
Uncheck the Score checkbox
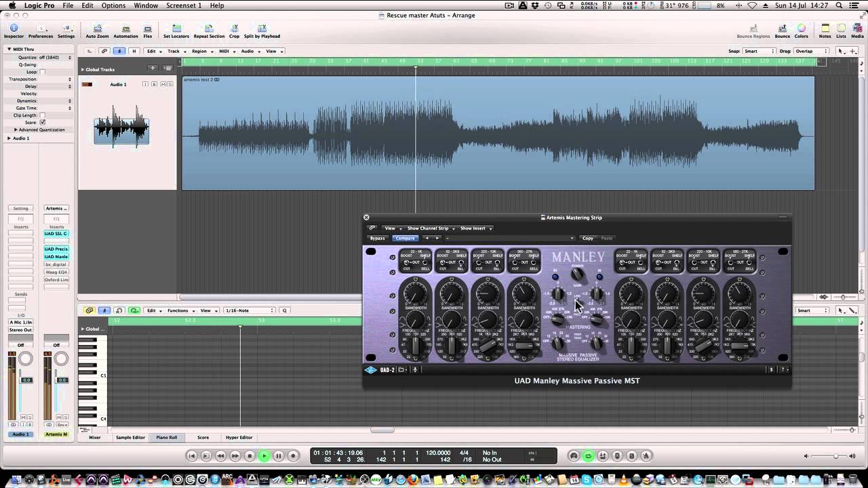tap(42, 123)
